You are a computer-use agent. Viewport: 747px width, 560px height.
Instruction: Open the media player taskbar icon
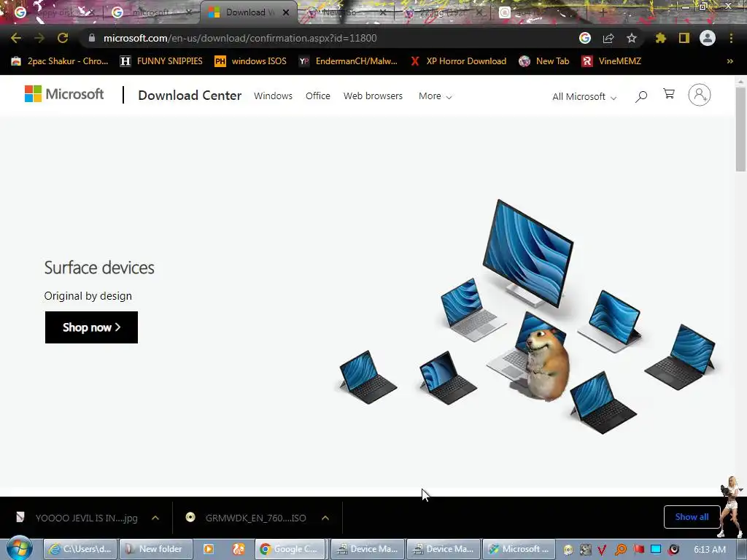[209, 549]
